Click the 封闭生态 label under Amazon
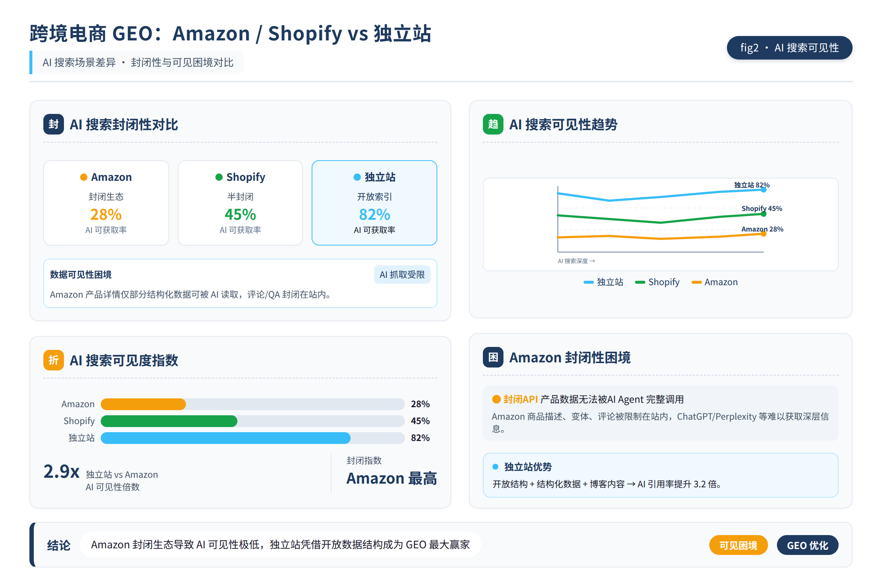 (x=106, y=197)
